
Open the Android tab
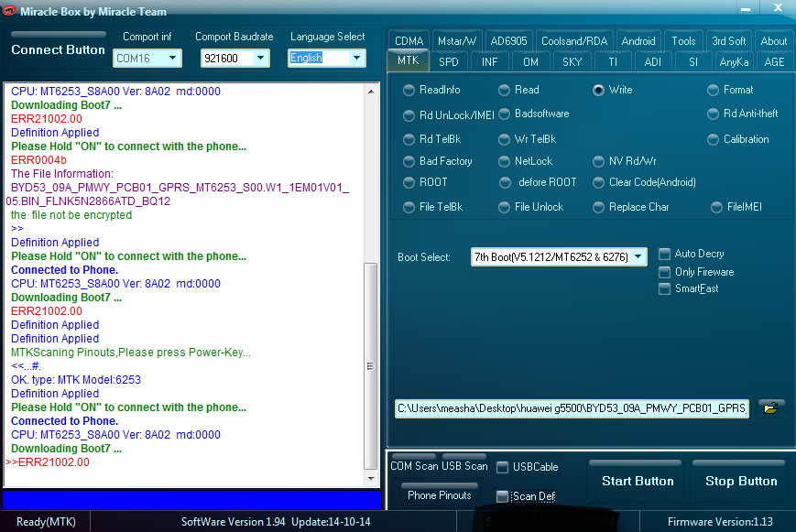pos(638,41)
